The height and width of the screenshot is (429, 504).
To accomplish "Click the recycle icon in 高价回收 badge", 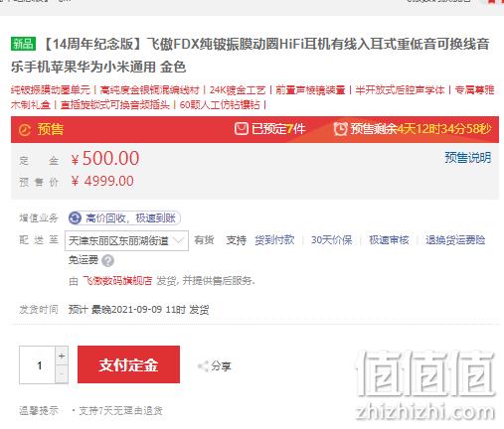I will click(75, 218).
